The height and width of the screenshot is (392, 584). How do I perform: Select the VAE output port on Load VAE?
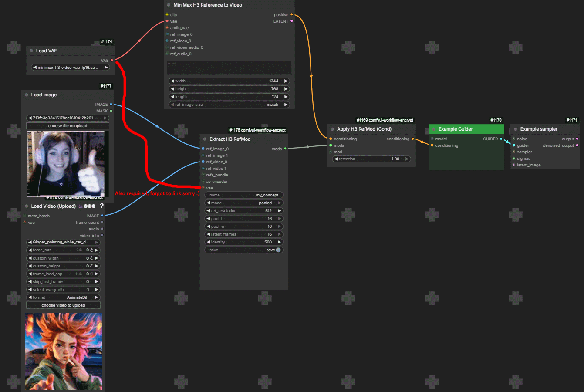coord(112,61)
